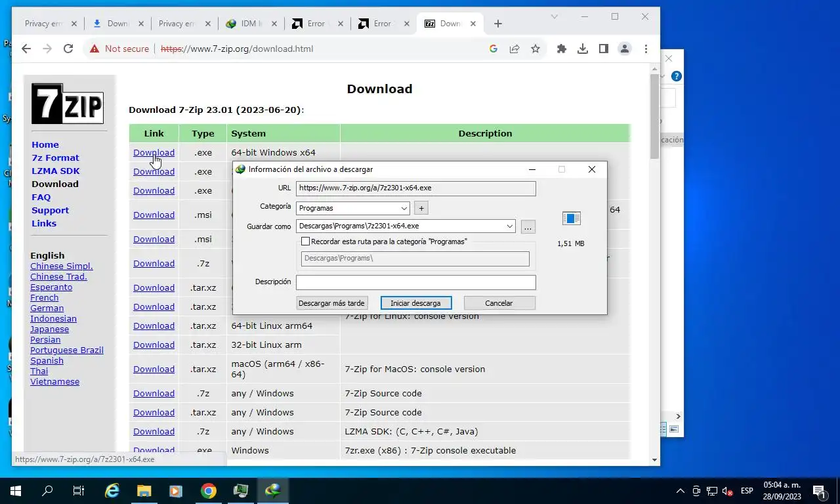Open the 7z Format sidebar link
This screenshot has width=840, height=504.
click(x=55, y=157)
